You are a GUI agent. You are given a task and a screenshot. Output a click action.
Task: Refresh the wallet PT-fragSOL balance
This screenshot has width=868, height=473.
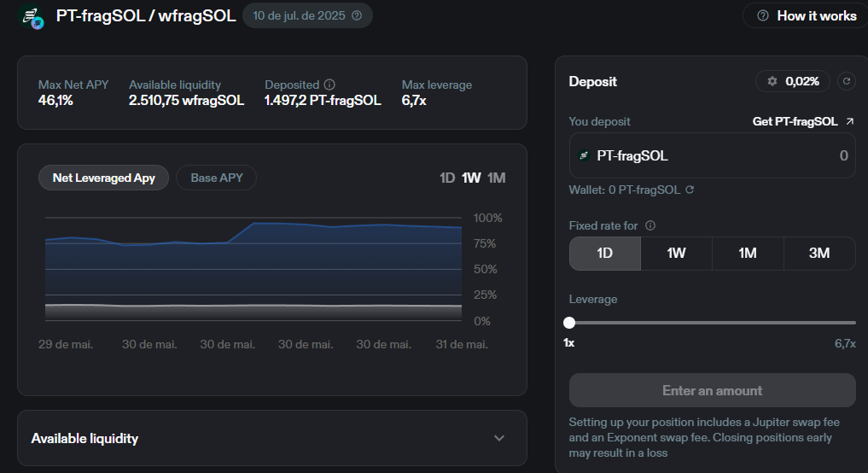[690, 190]
